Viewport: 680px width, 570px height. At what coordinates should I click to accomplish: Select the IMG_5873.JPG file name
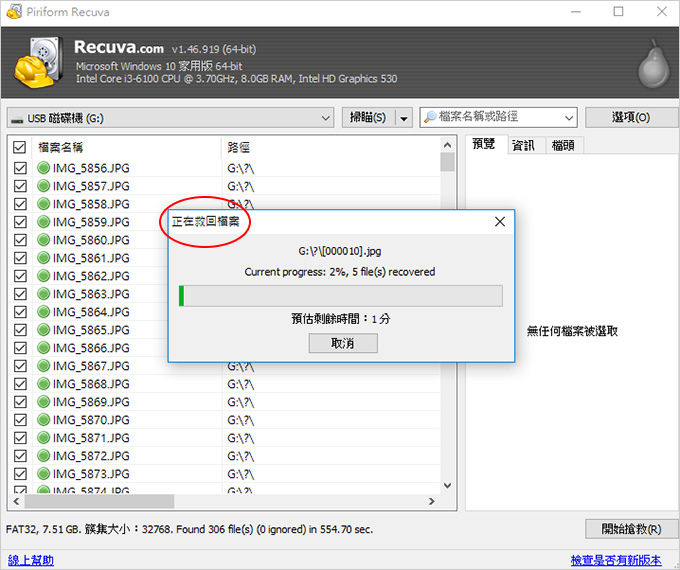[91, 474]
